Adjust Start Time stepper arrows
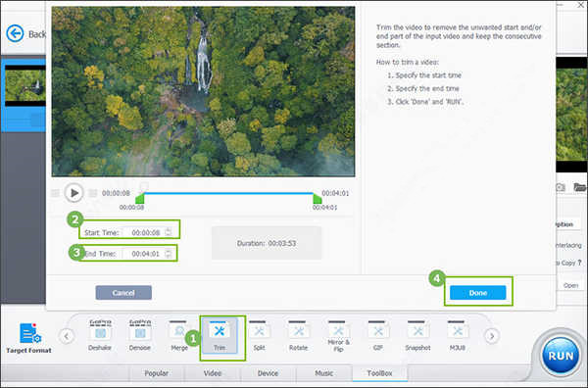588x388 pixels. coord(169,232)
